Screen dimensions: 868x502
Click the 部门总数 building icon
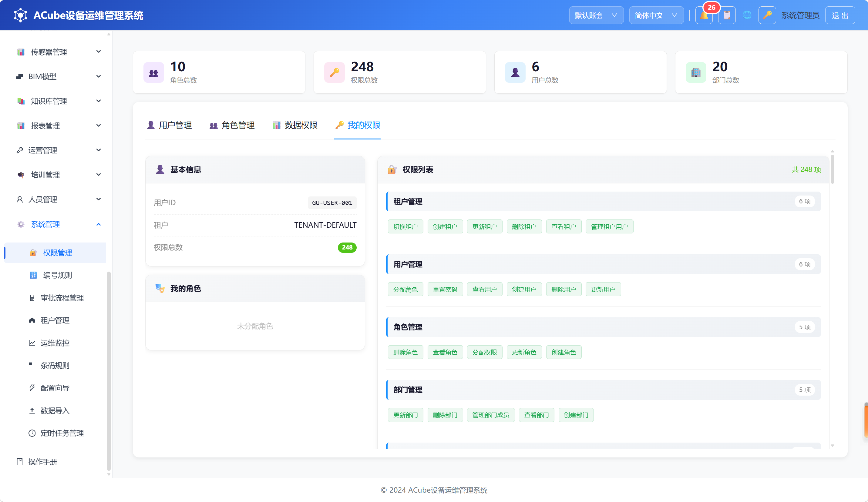[x=696, y=72]
